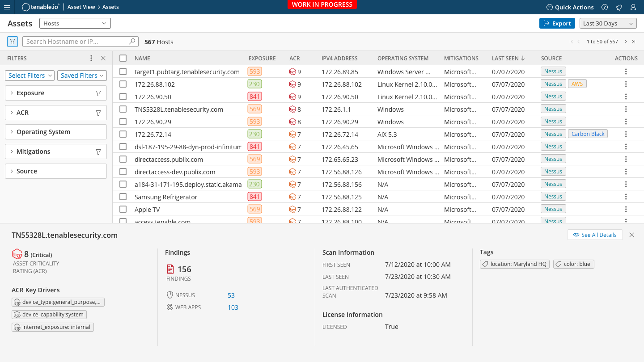Check the Apple TV row checkbox
The width and height of the screenshot is (644, 362).
pos(123,209)
